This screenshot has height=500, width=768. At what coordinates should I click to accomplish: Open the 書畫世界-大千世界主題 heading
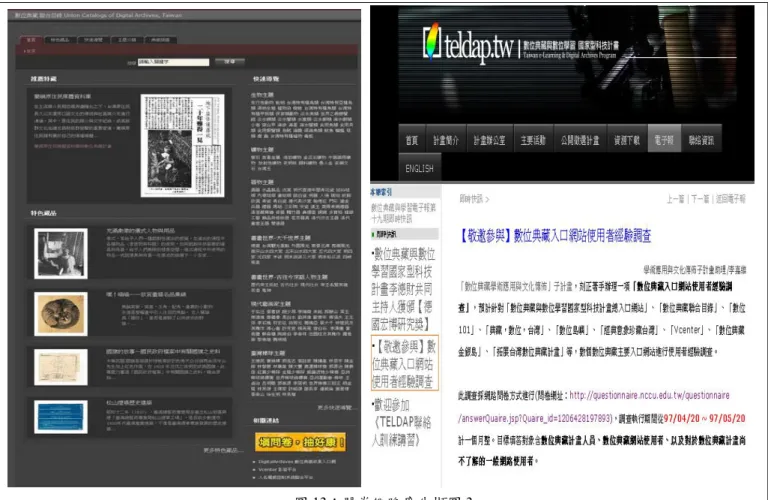281,238
